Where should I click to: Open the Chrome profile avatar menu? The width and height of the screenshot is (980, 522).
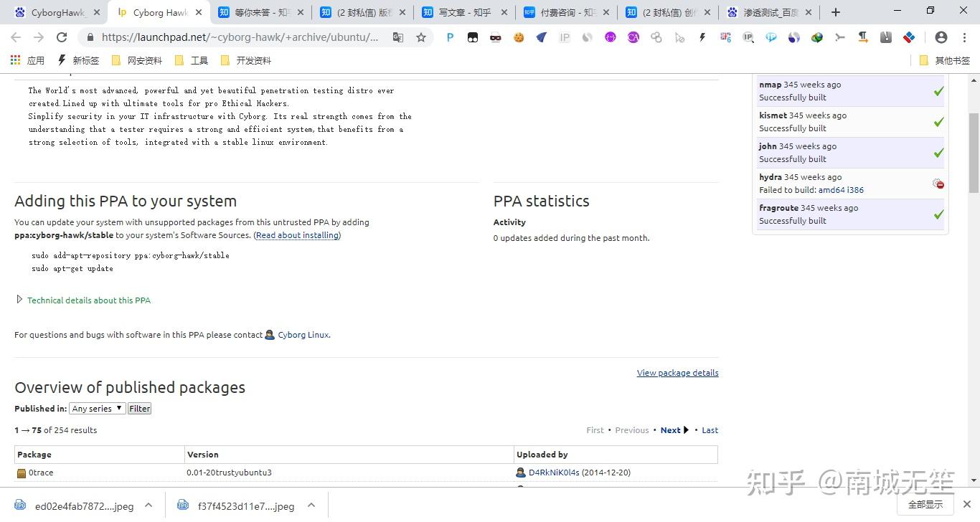point(941,37)
